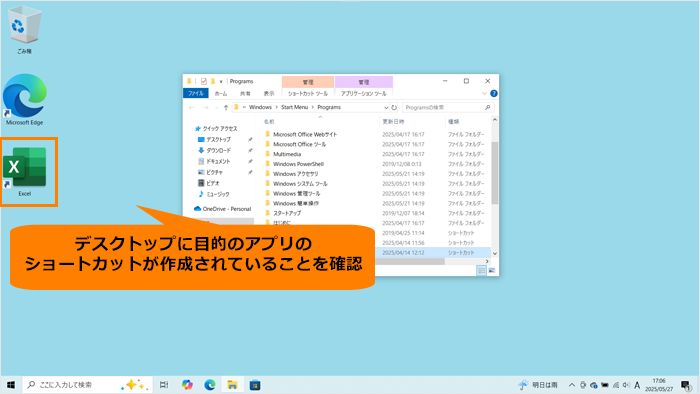
Task: Open Microsoft Store from the taskbar
Action: click(255, 385)
